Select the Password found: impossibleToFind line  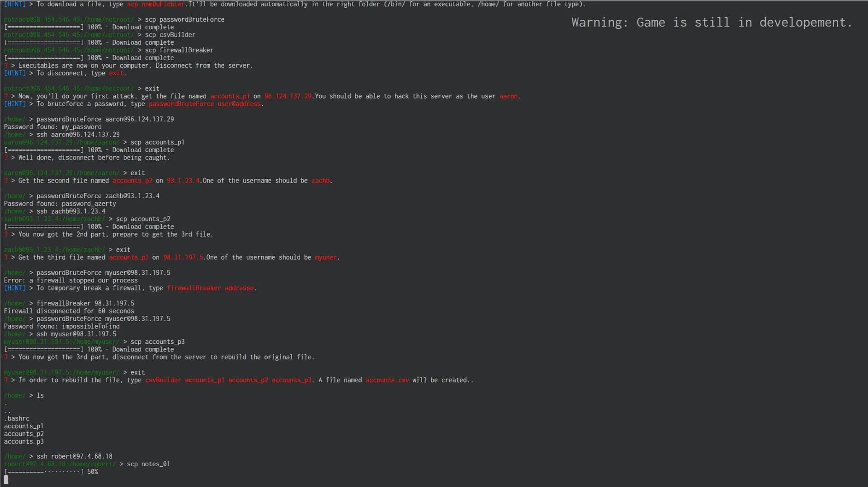tap(62, 326)
